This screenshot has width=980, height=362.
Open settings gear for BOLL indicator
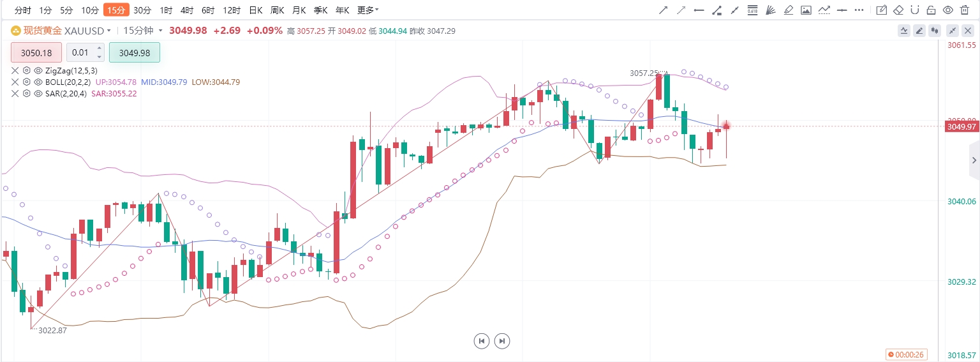pos(27,82)
